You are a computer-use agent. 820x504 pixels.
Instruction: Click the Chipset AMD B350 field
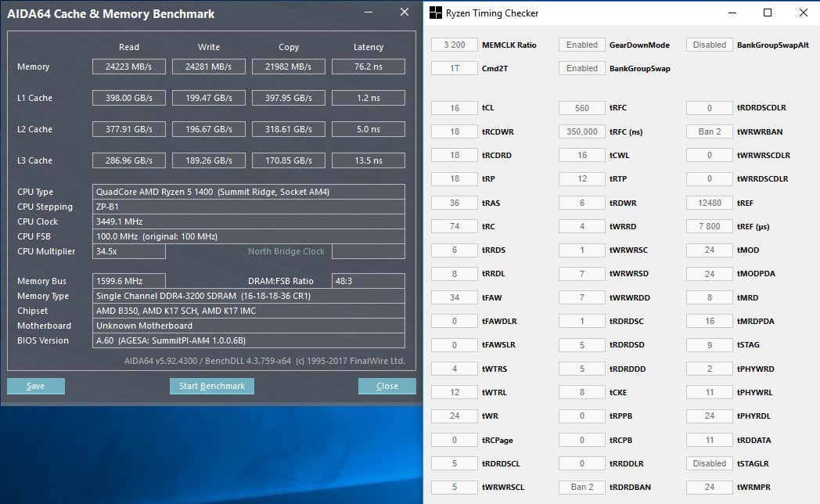pos(248,311)
